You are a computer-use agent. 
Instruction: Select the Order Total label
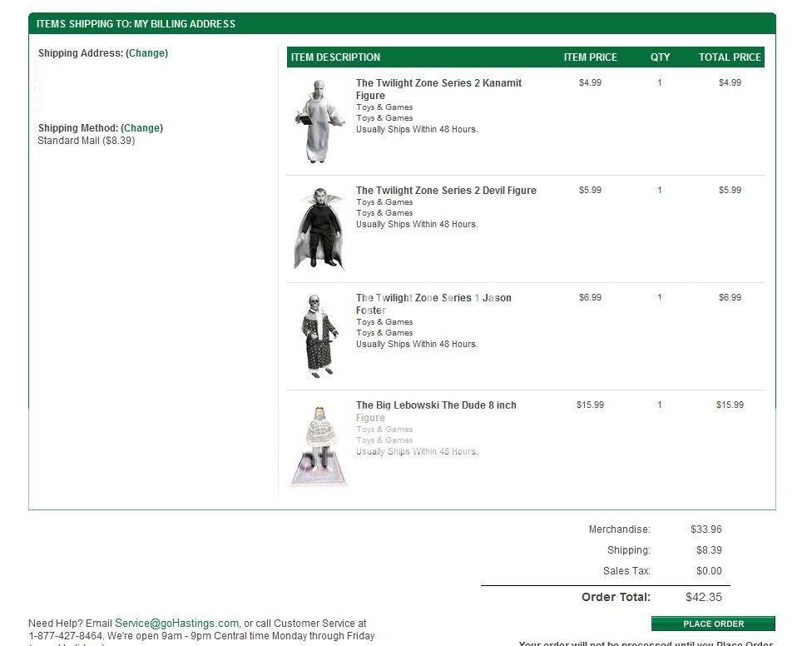click(x=616, y=597)
